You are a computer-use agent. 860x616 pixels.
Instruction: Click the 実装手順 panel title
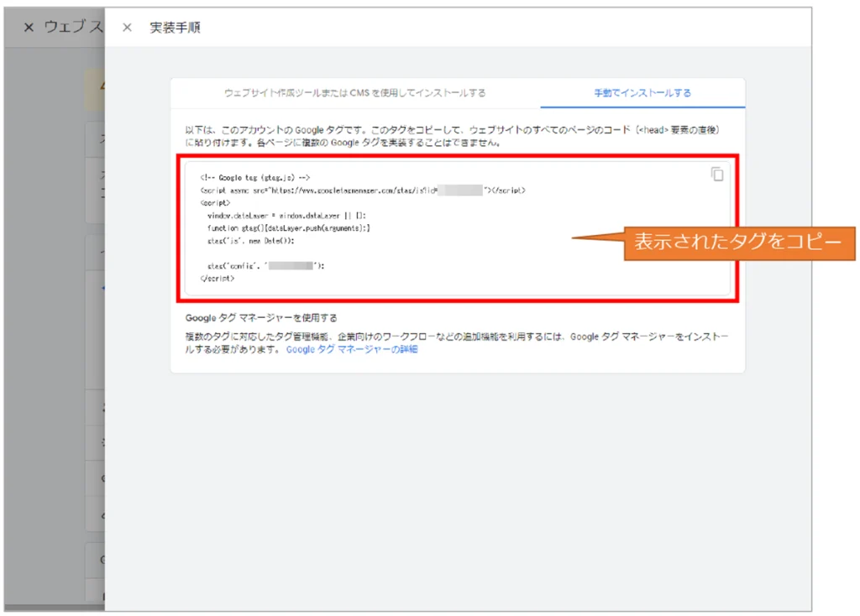coord(175,28)
